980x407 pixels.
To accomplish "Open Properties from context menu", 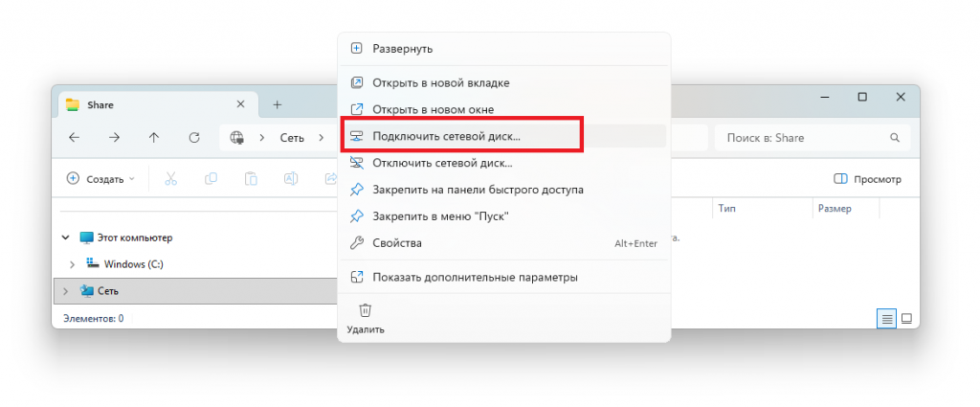I will tap(503, 243).
